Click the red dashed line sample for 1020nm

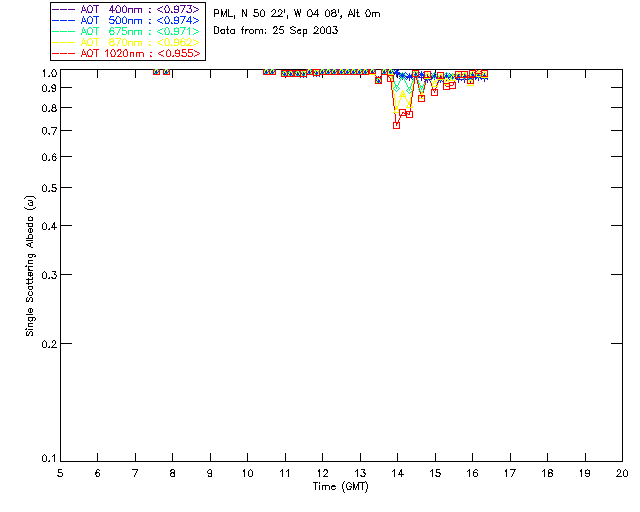64,53
